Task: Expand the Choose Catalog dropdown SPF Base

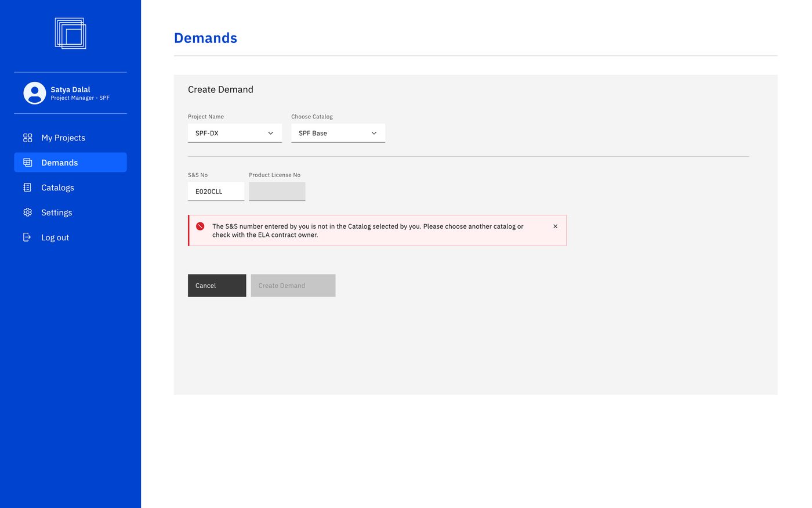Action: click(x=338, y=133)
